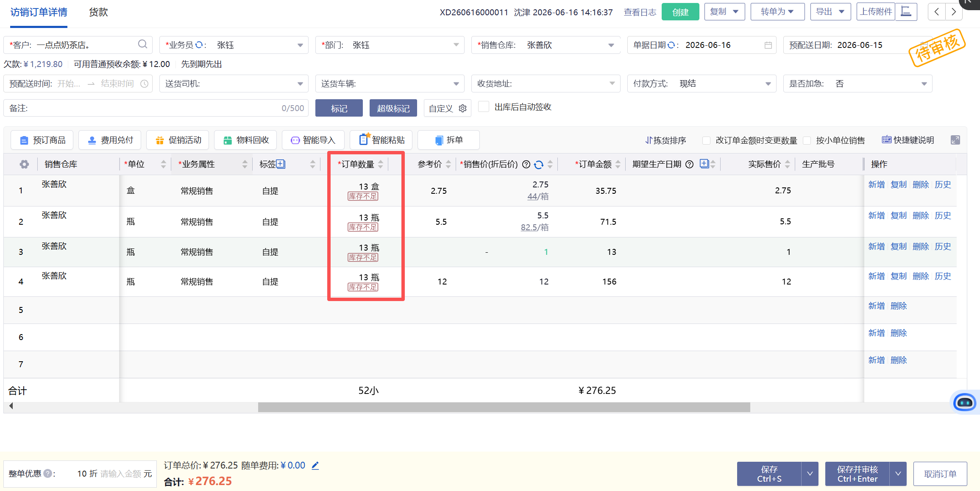Refresh the 单据日期 date icon
This screenshot has height=491, width=980.
point(671,45)
